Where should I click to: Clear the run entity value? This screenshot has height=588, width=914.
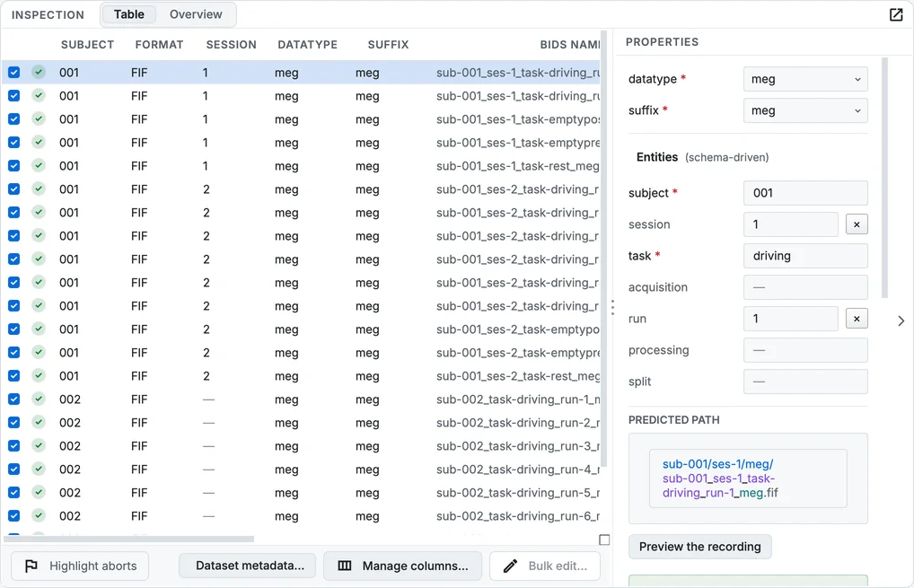[857, 319]
